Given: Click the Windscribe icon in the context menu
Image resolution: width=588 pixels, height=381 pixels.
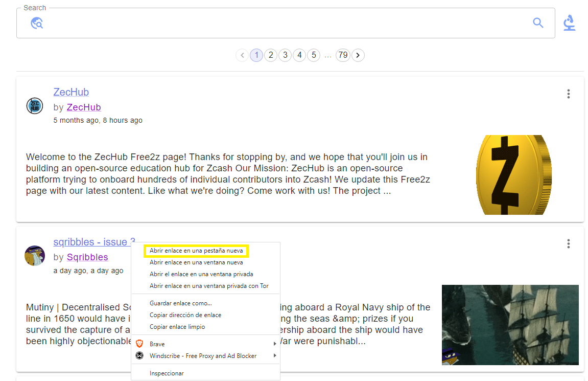Looking at the screenshot, I should pyautogui.click(x=139, y=355).
